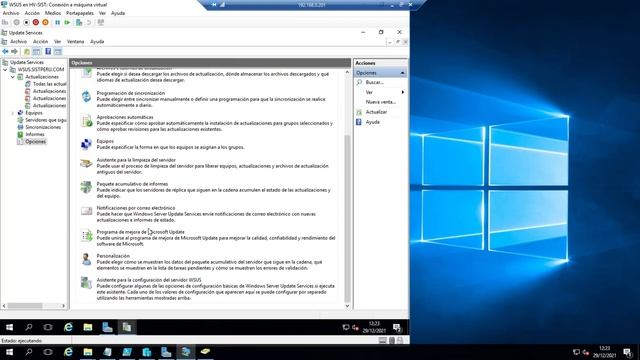Image resolution: width=640 pixels, height=360 pixels.
Task: Click the Aprobaciones automáticas icon
Action: point(86,120)
